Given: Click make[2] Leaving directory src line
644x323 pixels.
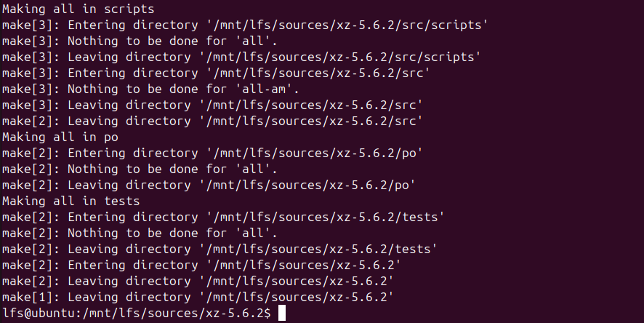Looking at the screenshot, I should 212,121.
